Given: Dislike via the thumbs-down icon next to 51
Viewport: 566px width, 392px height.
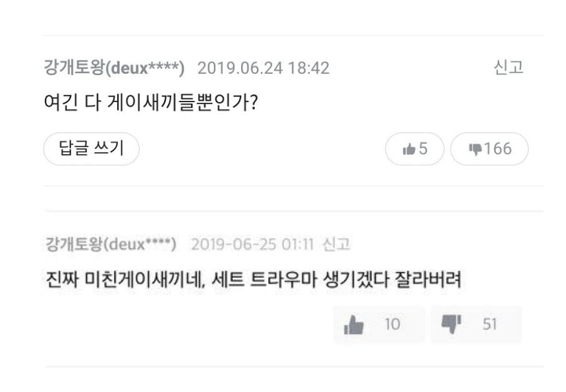Looking at the screenshot, I should pos(451,324).
